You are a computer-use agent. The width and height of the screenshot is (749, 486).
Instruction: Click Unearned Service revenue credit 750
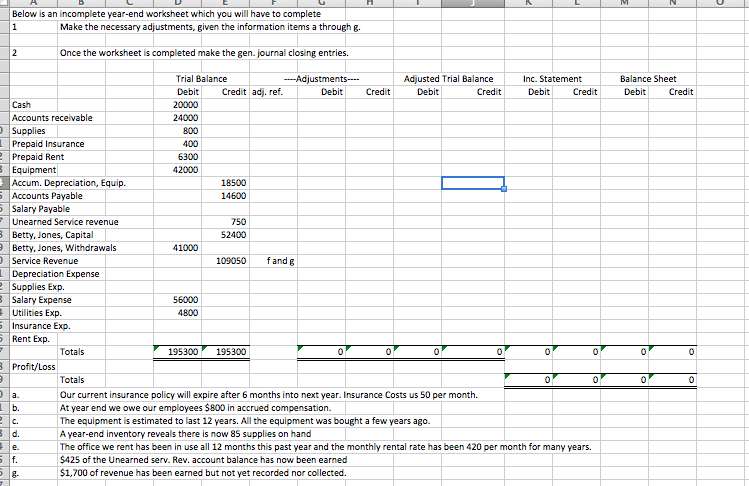pos(238,222)
